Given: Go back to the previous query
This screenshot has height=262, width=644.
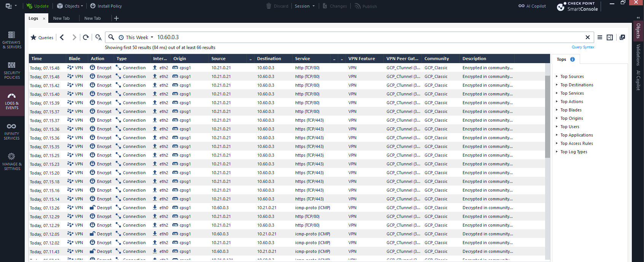Looking at the screenshot, I should tap(62, 37).
